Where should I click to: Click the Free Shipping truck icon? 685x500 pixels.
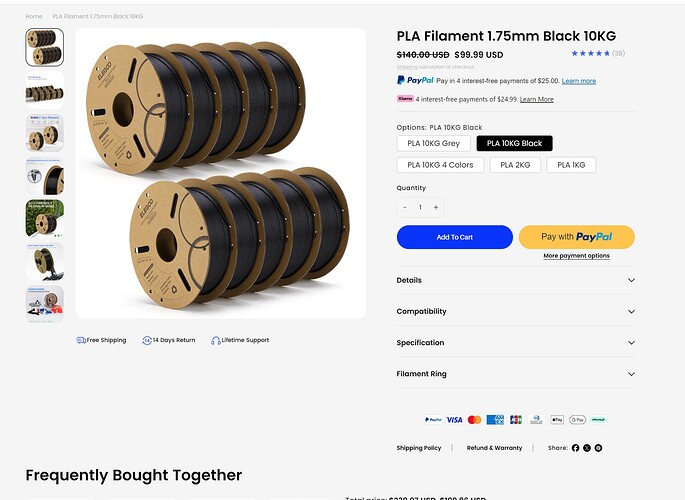coord(81,340)
